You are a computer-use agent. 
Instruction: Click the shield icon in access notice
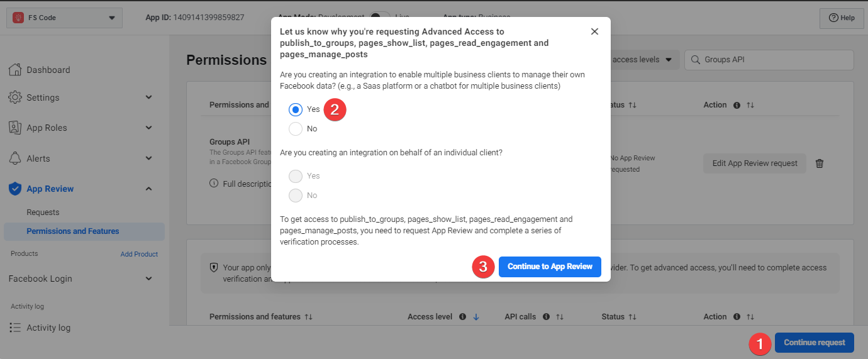[x=214, y=268]
